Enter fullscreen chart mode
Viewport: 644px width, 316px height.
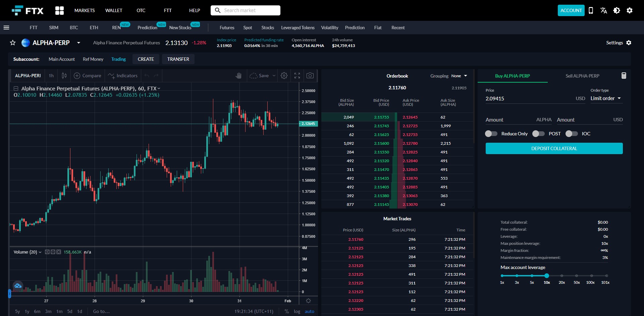[x=297, y=76]
